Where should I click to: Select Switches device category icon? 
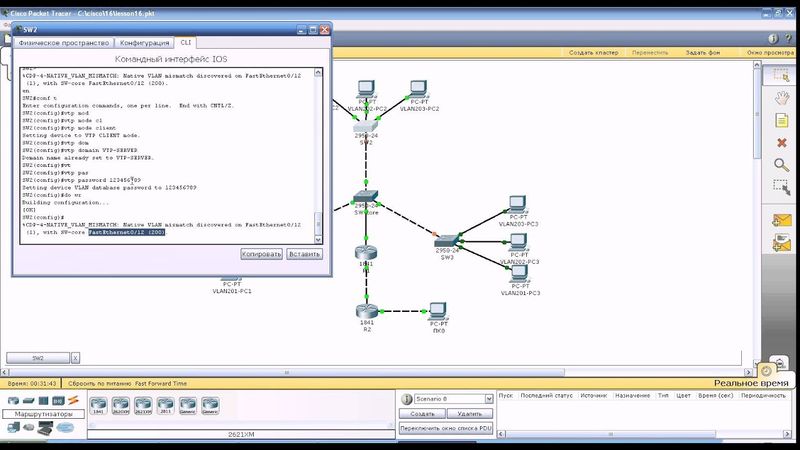click(29, 401)
